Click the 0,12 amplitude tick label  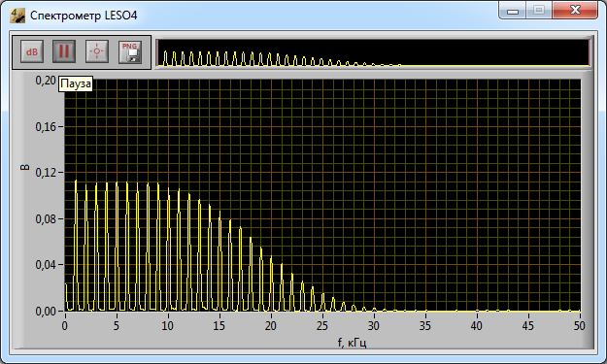pyautogui.click(x=46, y=173)
